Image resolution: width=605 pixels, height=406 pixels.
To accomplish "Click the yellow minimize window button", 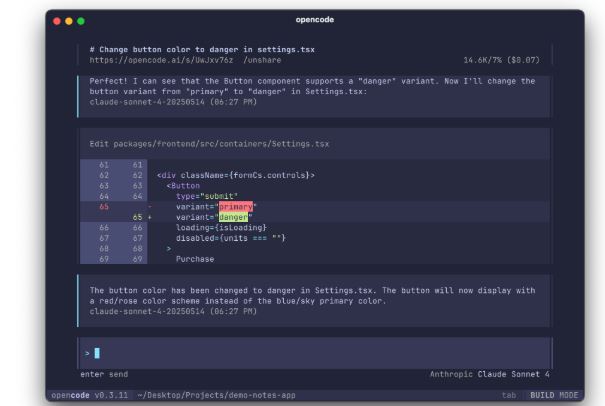I will pyautogui.click(x=70, y=20).
